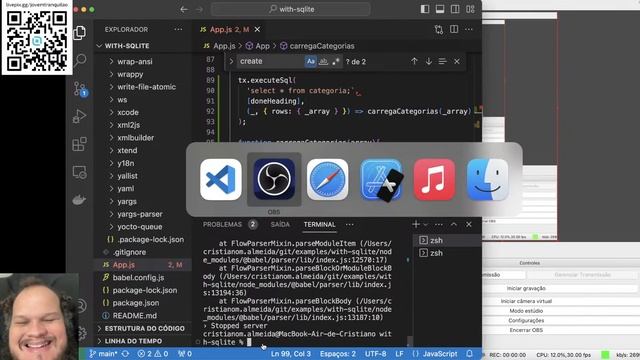Viewport: 640px width, 360px height.
Task: Click sync changes icon in status bar
Action: click(125, 353)
